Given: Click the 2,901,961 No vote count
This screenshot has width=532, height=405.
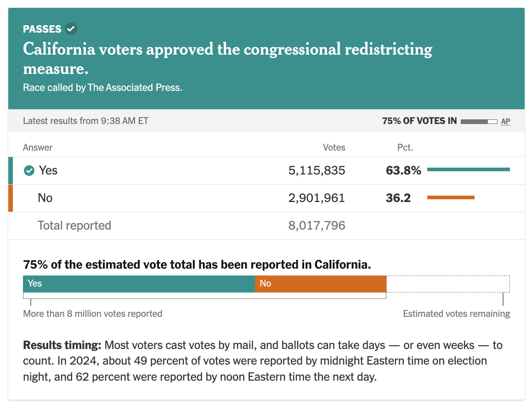Looking at the screenshot, I should [317, 198].
